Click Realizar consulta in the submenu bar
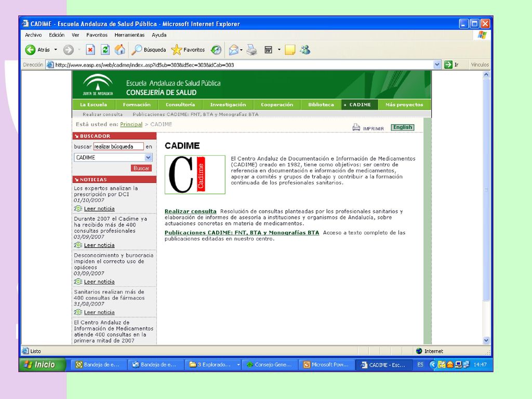Viewport: 532px width, 399px height. (102, 114)
